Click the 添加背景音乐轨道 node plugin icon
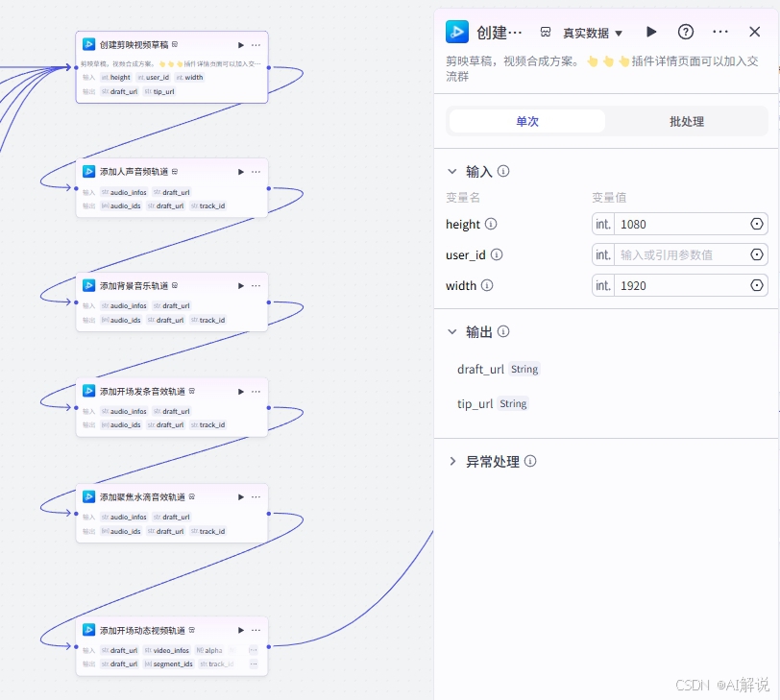Screen dimensions: 780x700 coord(88,285)
